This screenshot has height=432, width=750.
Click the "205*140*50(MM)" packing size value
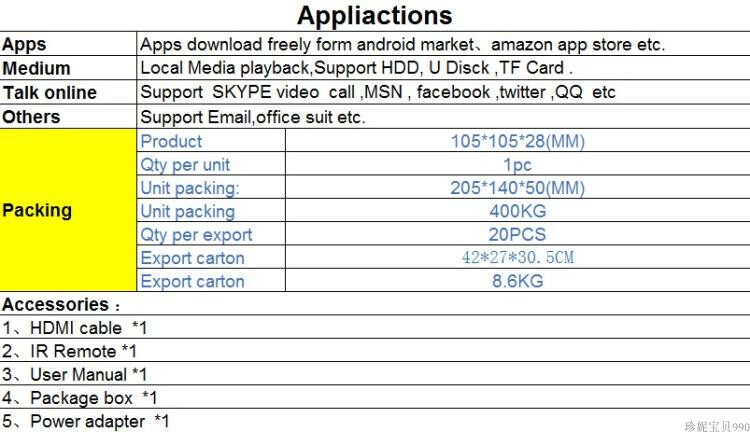click(x=517, y=188)
